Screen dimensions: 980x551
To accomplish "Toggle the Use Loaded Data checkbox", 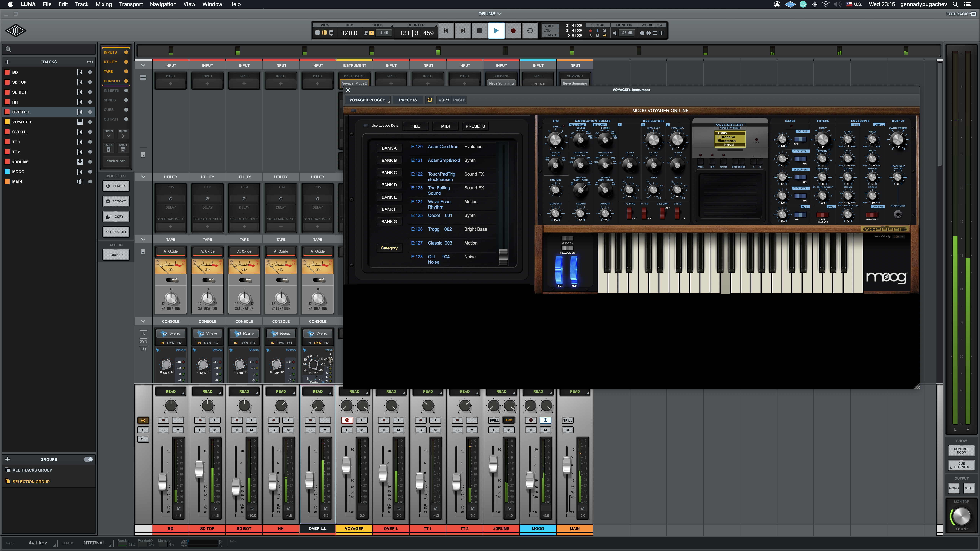I will click(x=366, y=126).
